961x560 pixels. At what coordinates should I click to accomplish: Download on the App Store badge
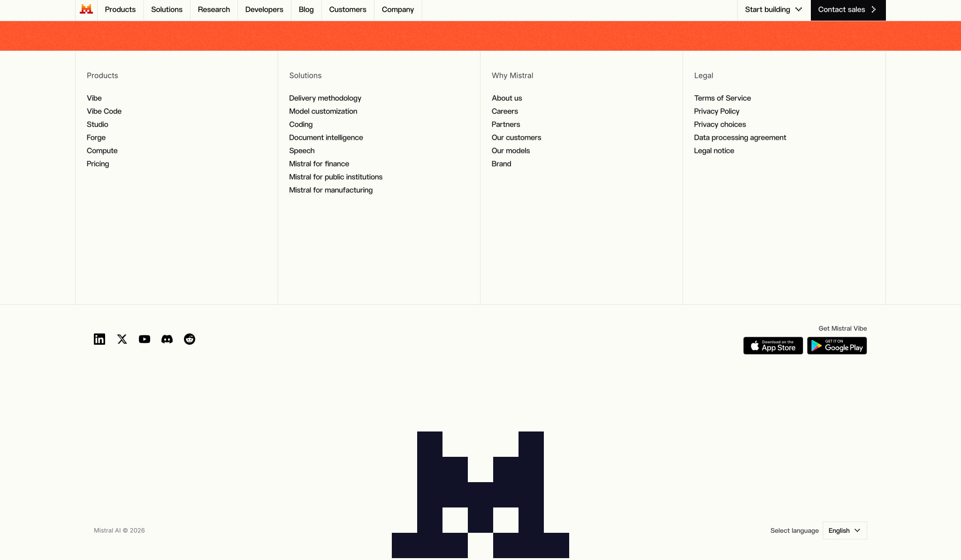tap(773, 346)
